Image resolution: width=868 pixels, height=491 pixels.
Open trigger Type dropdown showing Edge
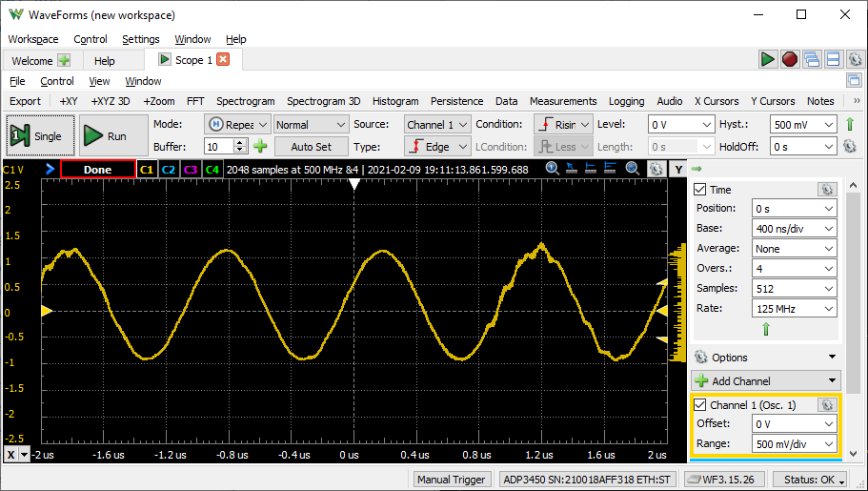coord(437,146)
